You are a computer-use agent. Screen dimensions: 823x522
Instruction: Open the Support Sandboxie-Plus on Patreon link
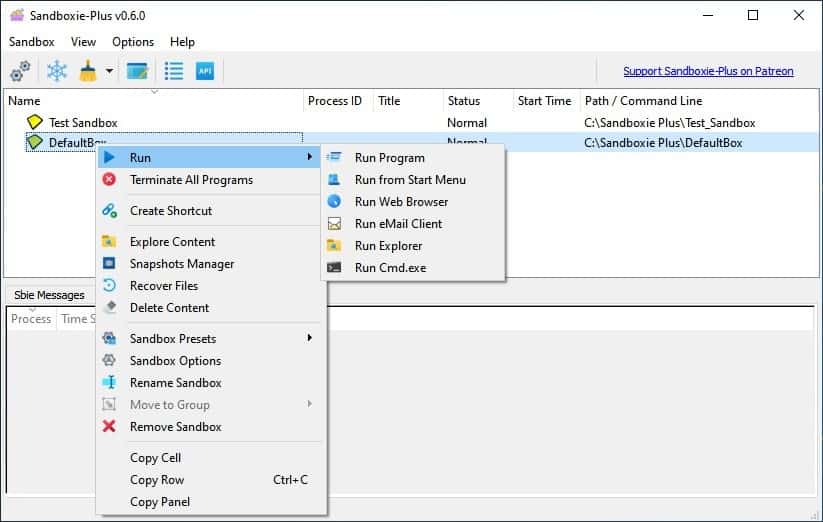[x=708, y=71]
